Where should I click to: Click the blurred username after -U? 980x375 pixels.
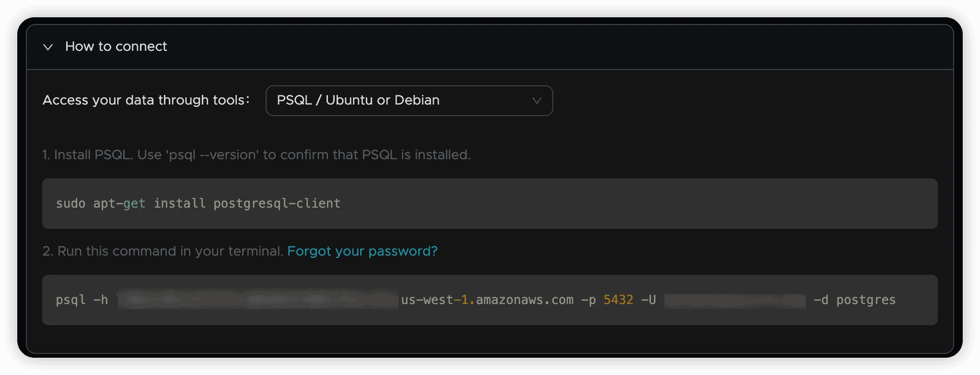coord(735,301)
